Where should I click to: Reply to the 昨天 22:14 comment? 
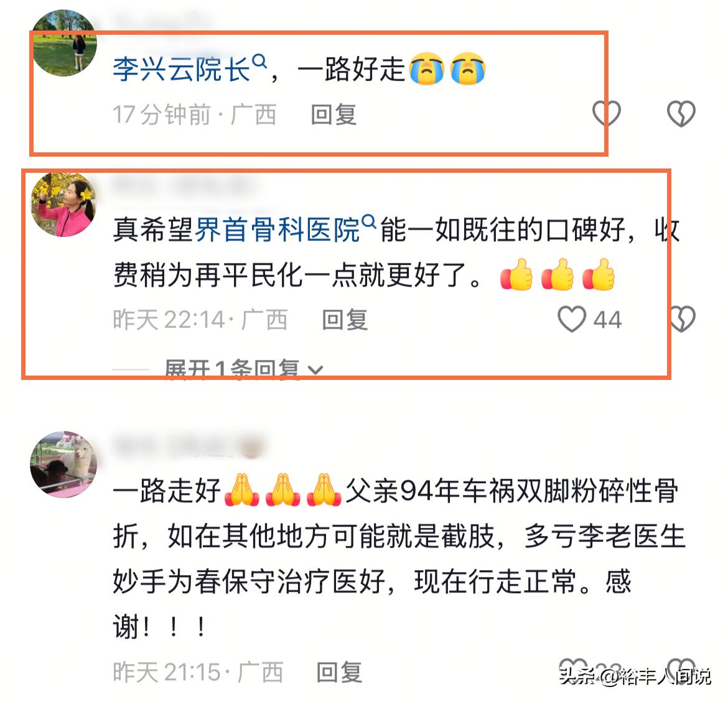345,320
